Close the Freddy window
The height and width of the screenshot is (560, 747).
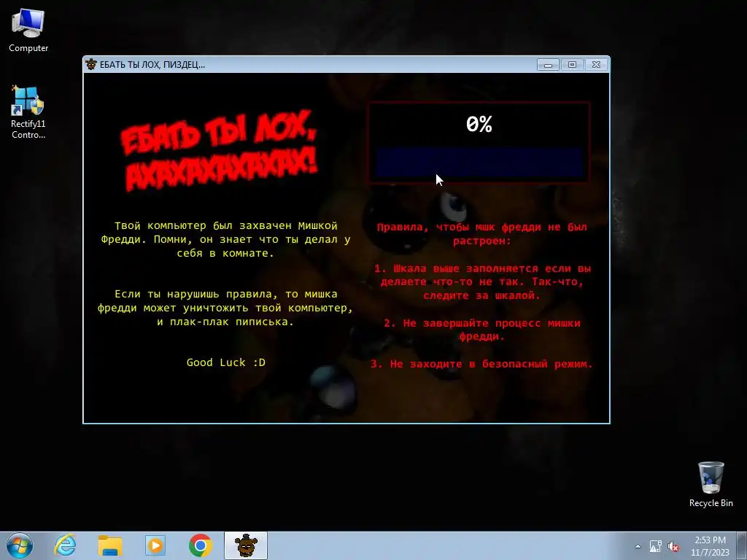(x=596, y=64)
